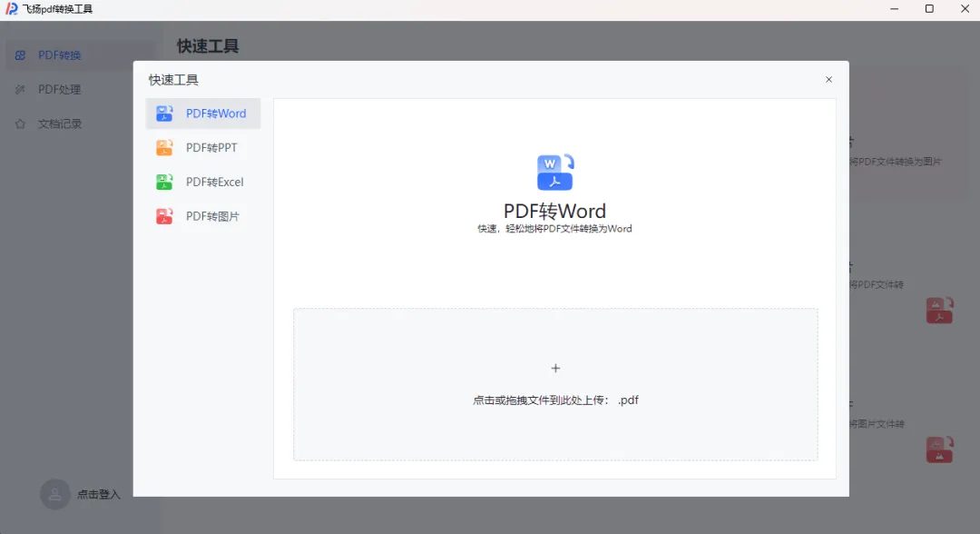Select the green PDF转Excel icon

point(164,182)
